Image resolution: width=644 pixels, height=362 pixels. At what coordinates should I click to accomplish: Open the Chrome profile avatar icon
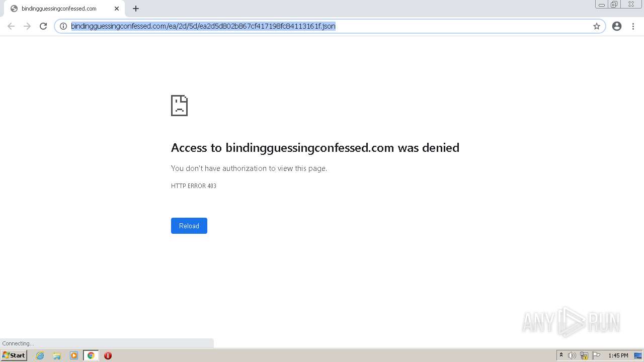[x=617, y=26]
